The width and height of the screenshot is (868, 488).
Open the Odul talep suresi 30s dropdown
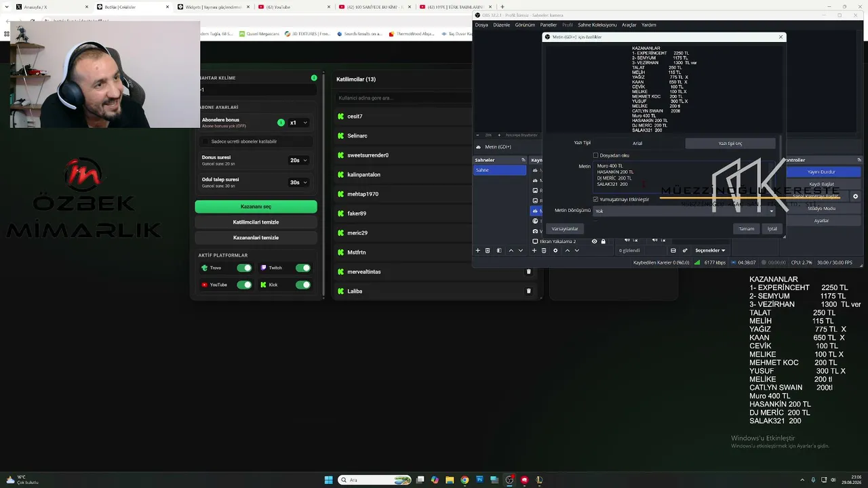coord(298,182)
